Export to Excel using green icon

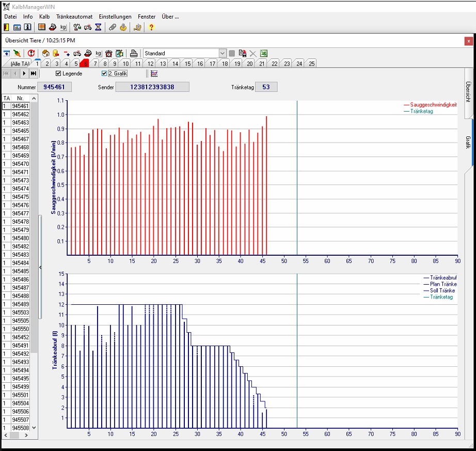pos(263,53)
